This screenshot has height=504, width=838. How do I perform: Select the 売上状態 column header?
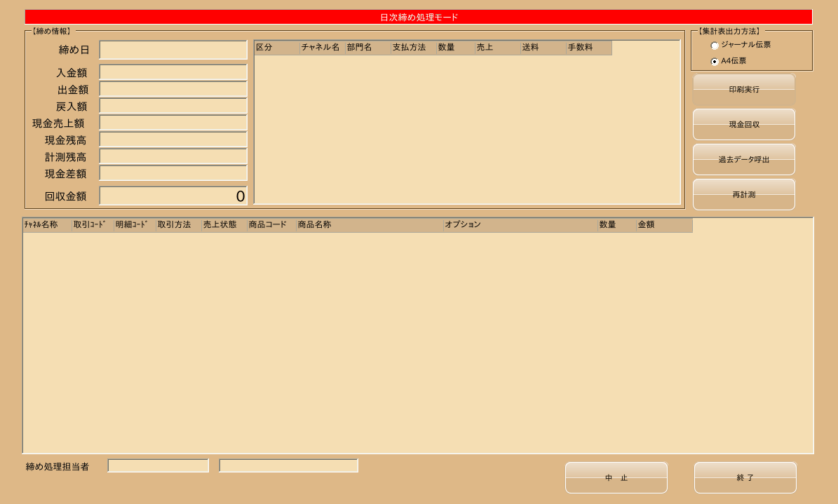point(224,225)
